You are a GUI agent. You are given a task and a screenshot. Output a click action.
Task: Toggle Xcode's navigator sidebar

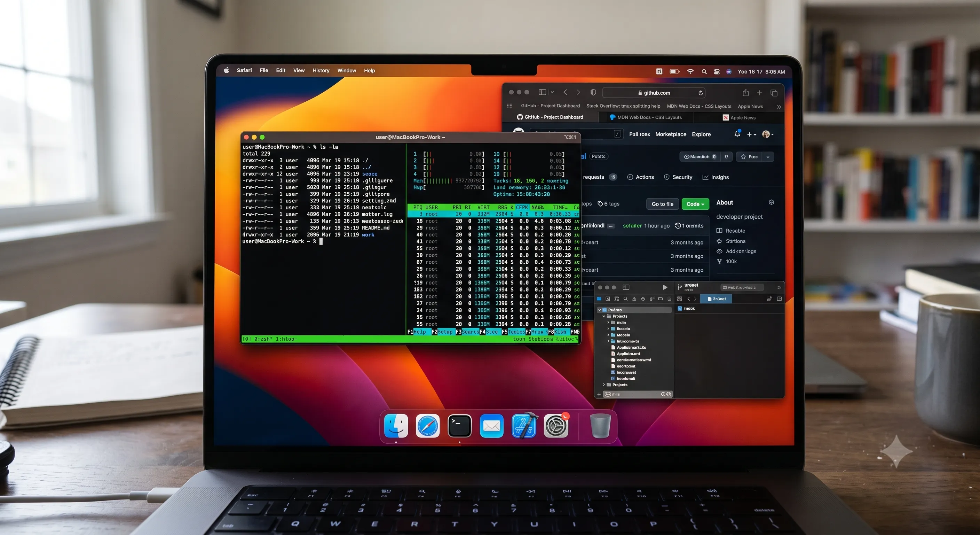(626, 287)
